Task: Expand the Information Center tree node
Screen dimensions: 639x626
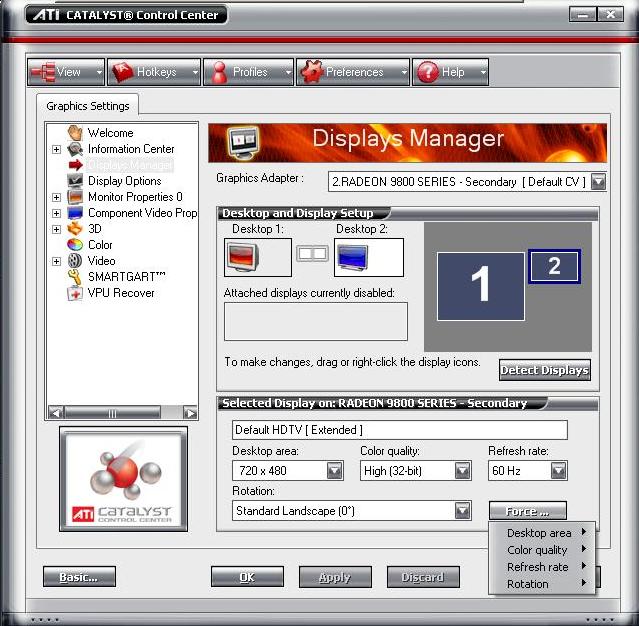Action: pyautogui.click(x=57, y=149)
